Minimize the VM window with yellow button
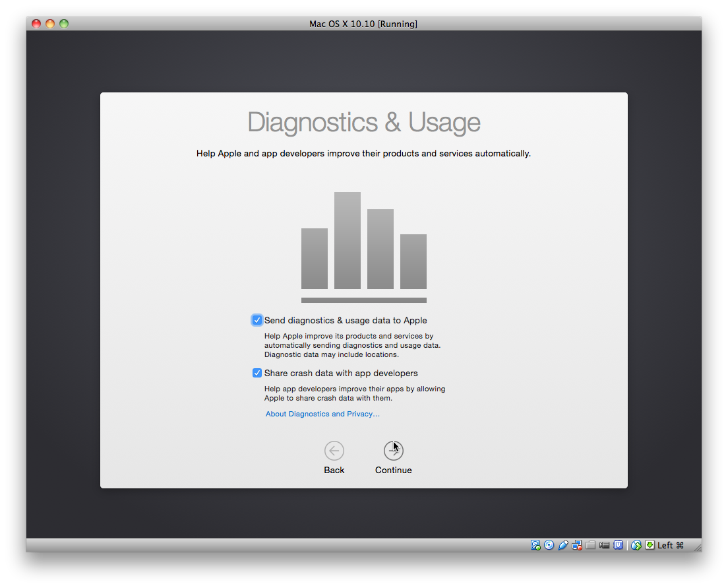 pyautogui.click(x=50, y=24)
